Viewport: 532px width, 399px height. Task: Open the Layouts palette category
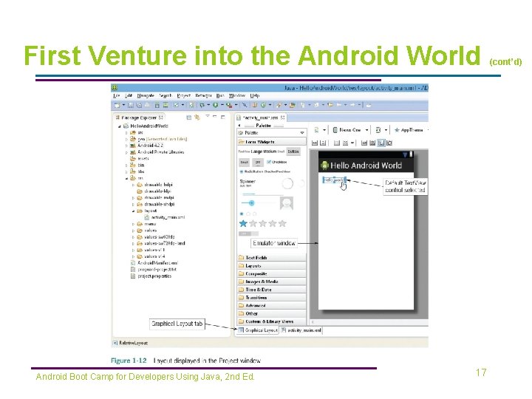click(x=272, y=266)
